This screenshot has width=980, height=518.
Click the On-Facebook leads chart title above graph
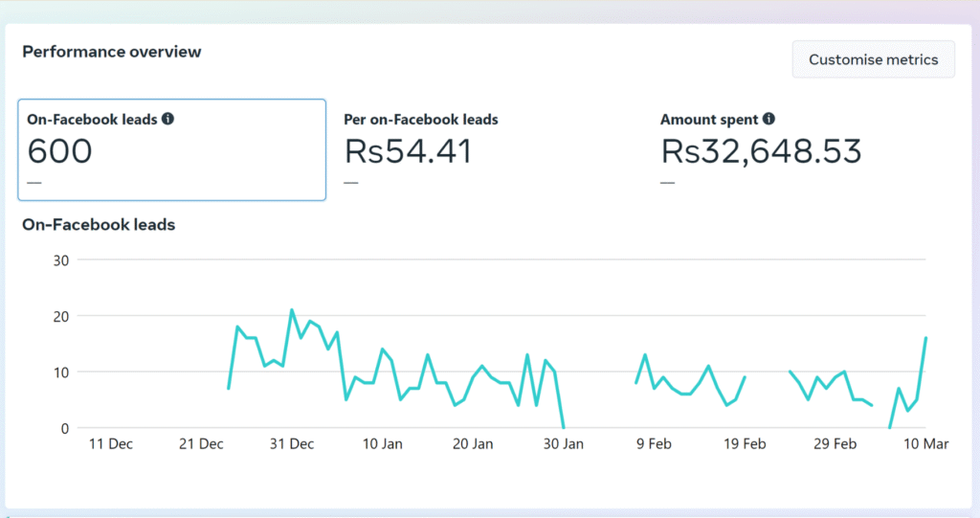tap(99, 225)
